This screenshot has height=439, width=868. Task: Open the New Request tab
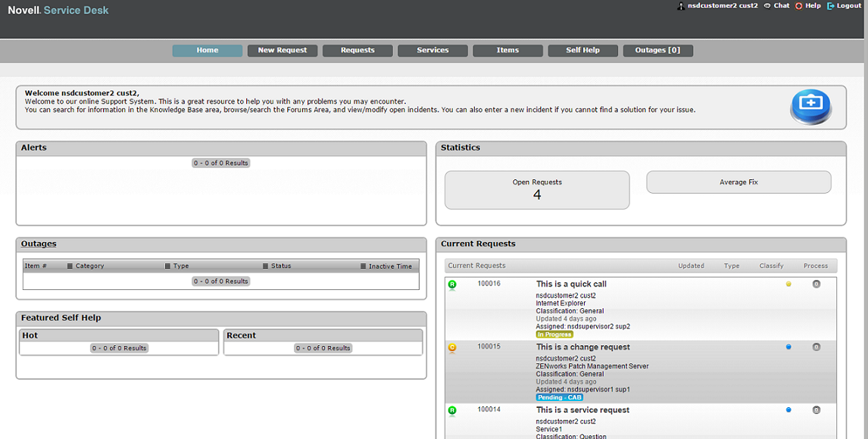coord(283,50)
